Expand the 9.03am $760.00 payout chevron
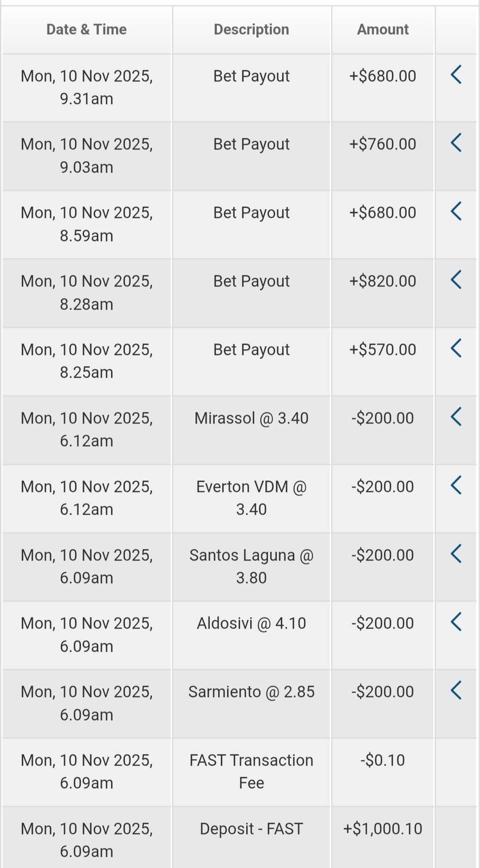The image size is (480, 868). point(456,143)
